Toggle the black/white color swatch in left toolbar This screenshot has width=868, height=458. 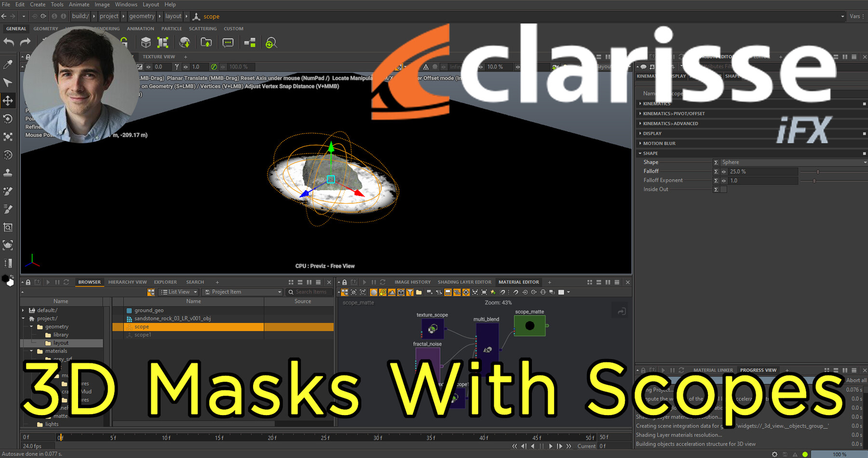tap(8, 280)
